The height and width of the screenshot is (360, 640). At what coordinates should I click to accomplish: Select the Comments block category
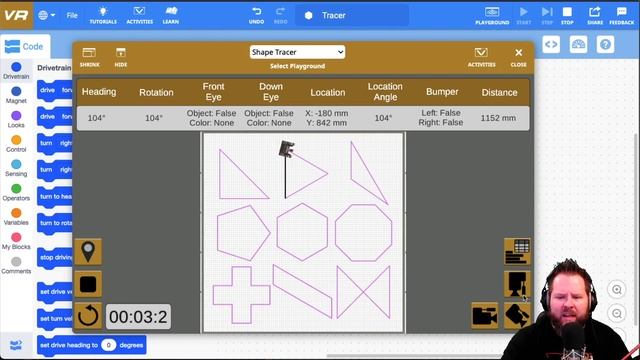[x=16, y=265]
